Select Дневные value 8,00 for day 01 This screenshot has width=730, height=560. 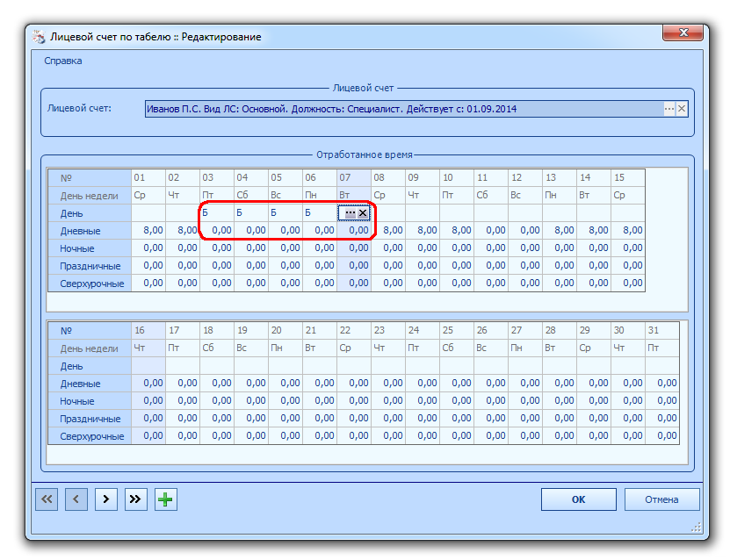[148, 230]
